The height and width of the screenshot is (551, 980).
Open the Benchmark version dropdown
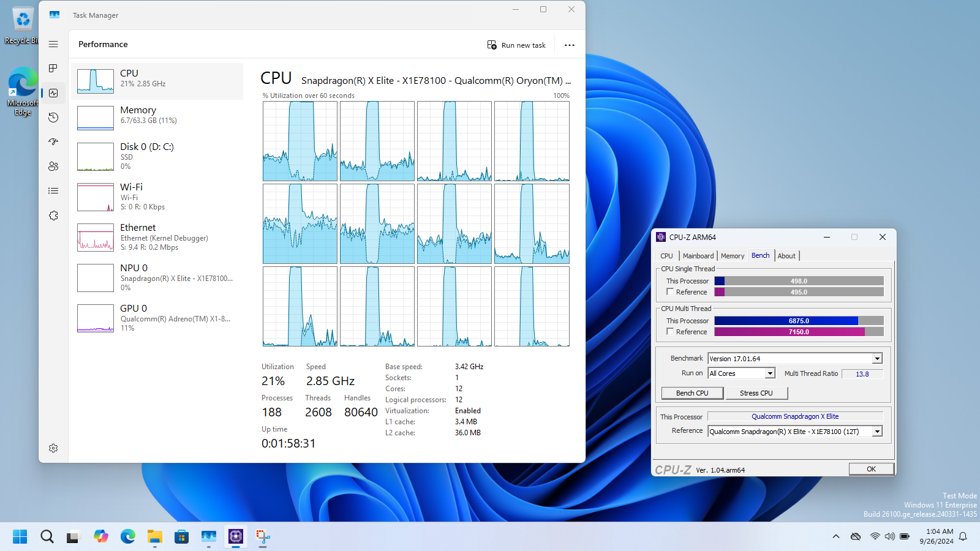877,359
